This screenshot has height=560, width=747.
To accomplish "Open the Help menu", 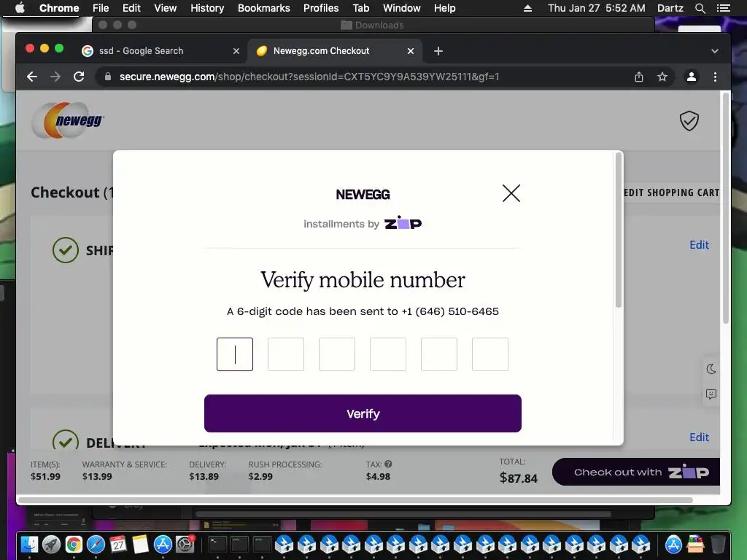I will [444, 8].
